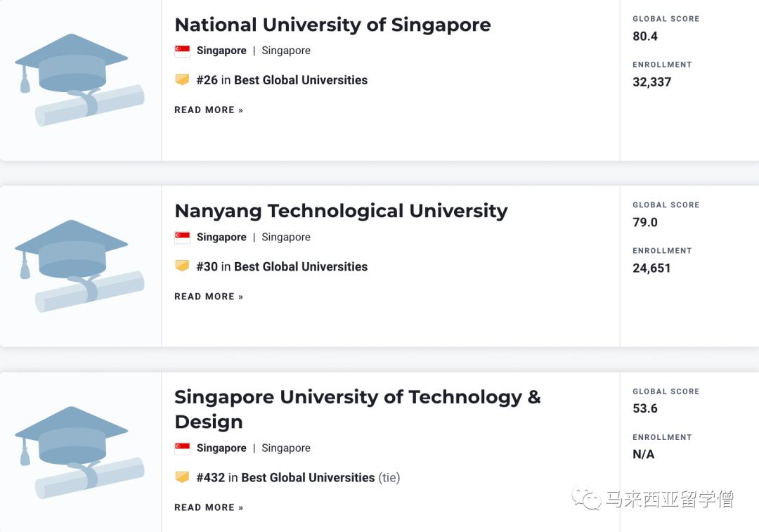
Task: Click the NUS enrollment number 32,337
Action: pyautogui.click(x=653, y=82)
